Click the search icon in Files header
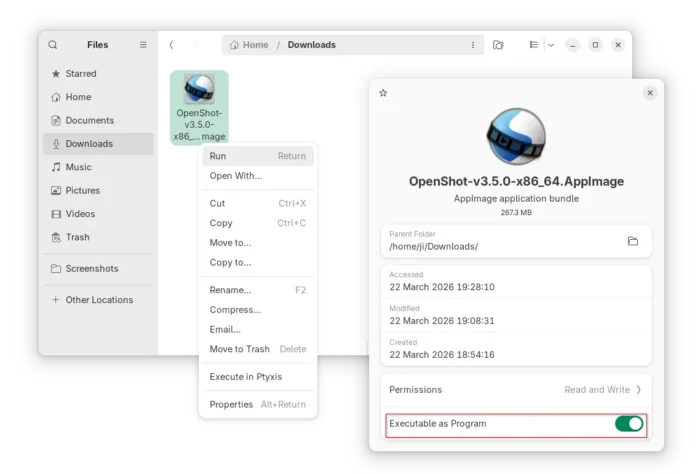The width and height of the screenshot is (700, 474). pyautogui.click(x=53, y=45)
